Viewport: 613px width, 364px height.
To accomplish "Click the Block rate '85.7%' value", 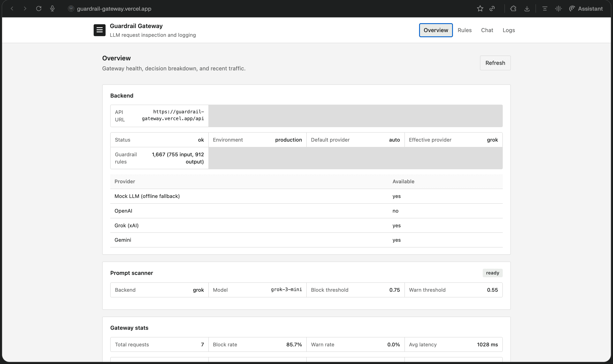I will pos(294,344).
